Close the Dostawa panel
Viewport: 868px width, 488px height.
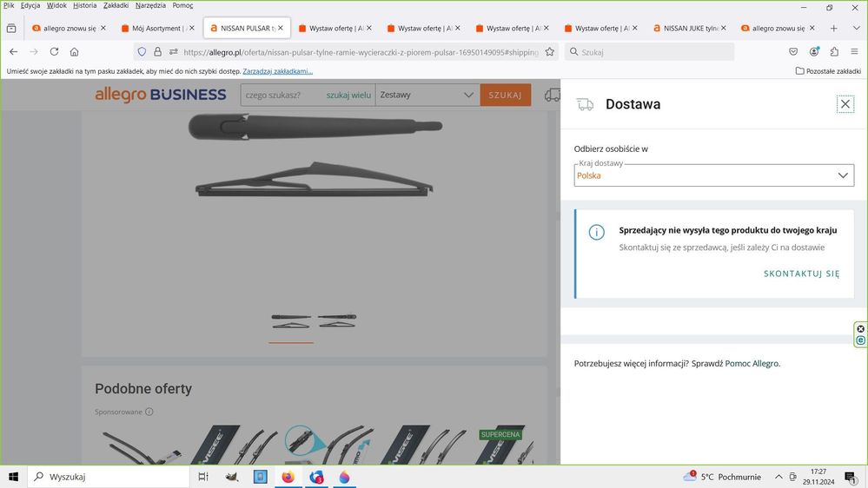coord(845,104)
